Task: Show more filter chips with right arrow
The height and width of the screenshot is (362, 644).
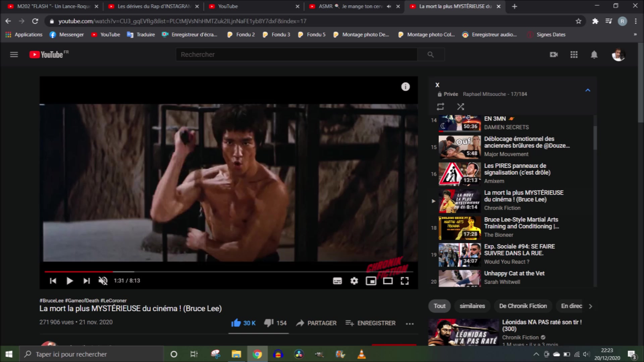Action: coord(591,306)
